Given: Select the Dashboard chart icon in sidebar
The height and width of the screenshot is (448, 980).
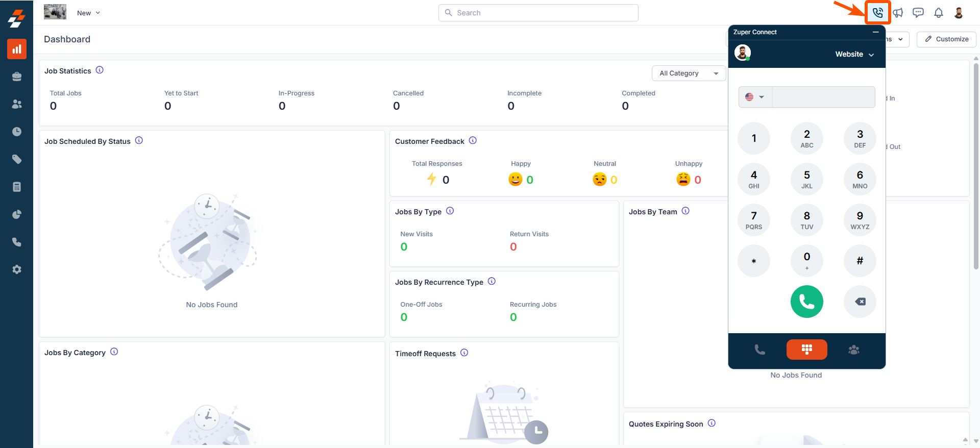Looking at the screenshot, I should point(17,49).
